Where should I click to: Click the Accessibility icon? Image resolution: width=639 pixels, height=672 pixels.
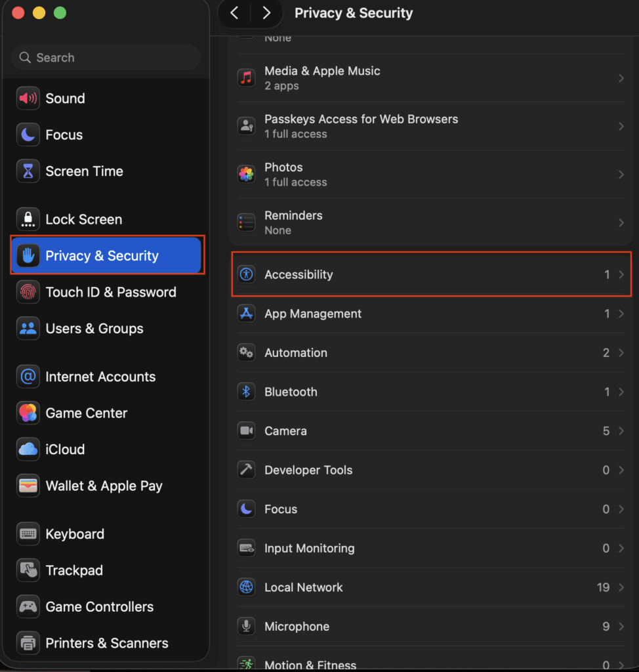click(x=247, y=274)
